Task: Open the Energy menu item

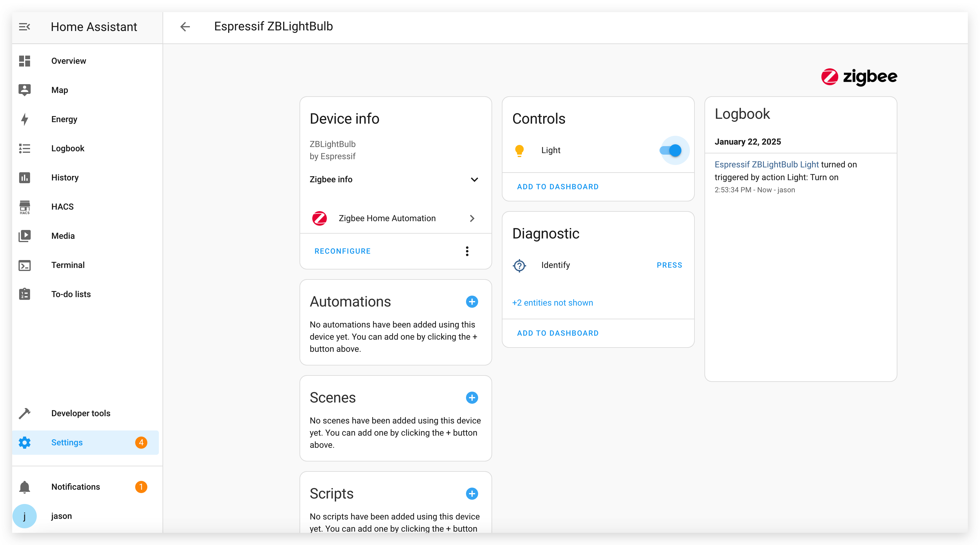Action: point(85,119)
